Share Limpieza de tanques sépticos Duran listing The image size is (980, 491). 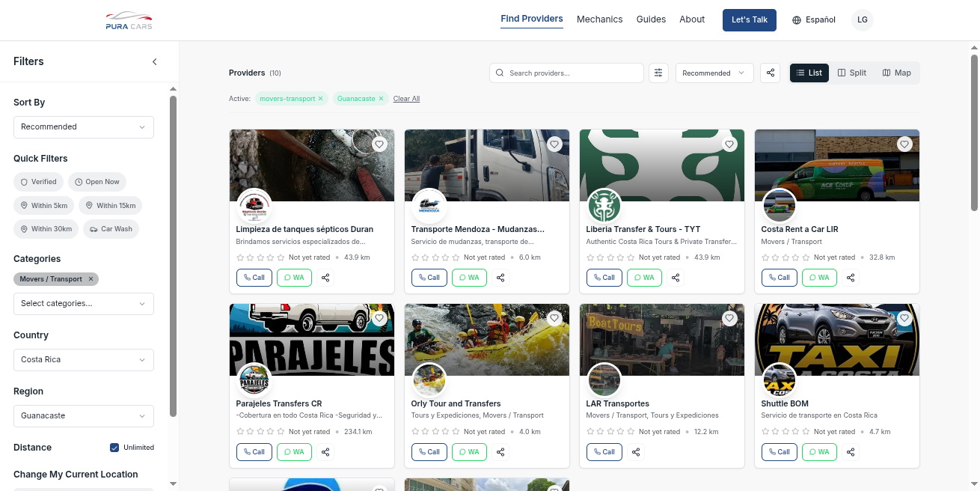click(325, 278)
